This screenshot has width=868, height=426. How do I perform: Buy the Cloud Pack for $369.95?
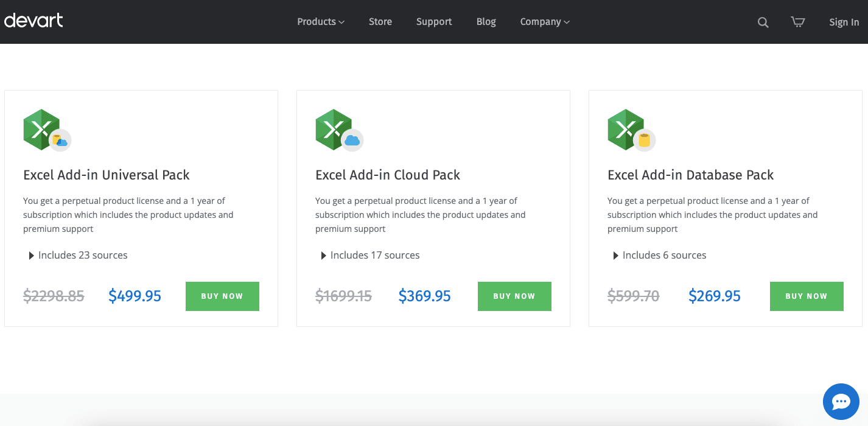click(514, 296)
